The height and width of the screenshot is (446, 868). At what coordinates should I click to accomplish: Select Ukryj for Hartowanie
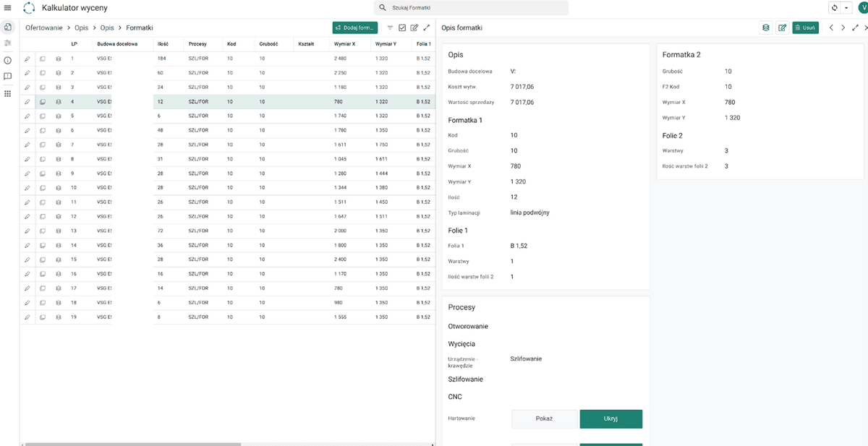(x=610, y=419)
